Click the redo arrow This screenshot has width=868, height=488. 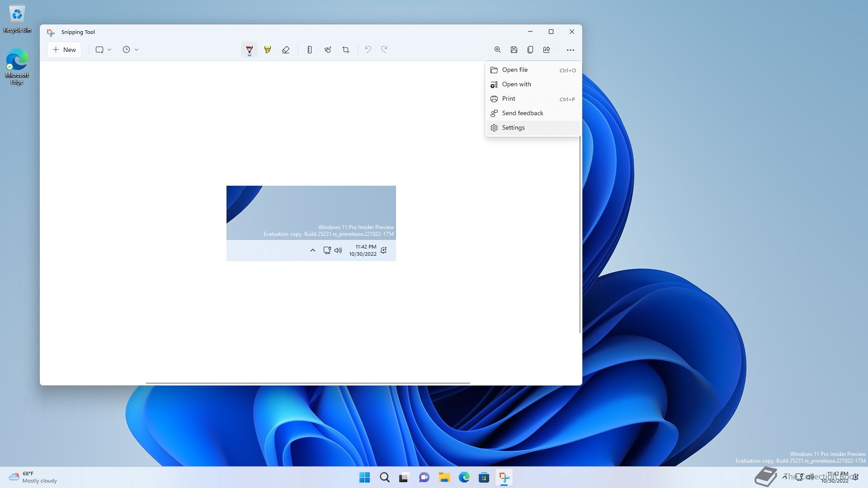pyautogui.click(x=384, y=50)
